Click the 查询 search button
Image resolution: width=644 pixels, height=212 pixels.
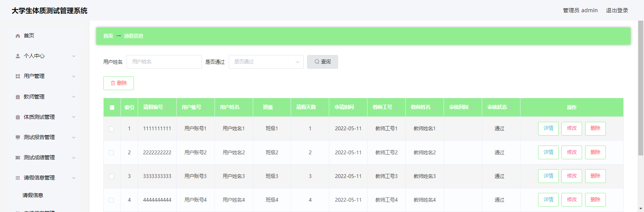(x=322, y=62)
